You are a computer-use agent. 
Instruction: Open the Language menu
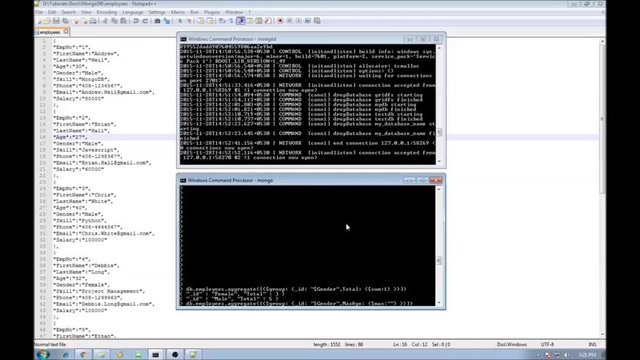133,12
